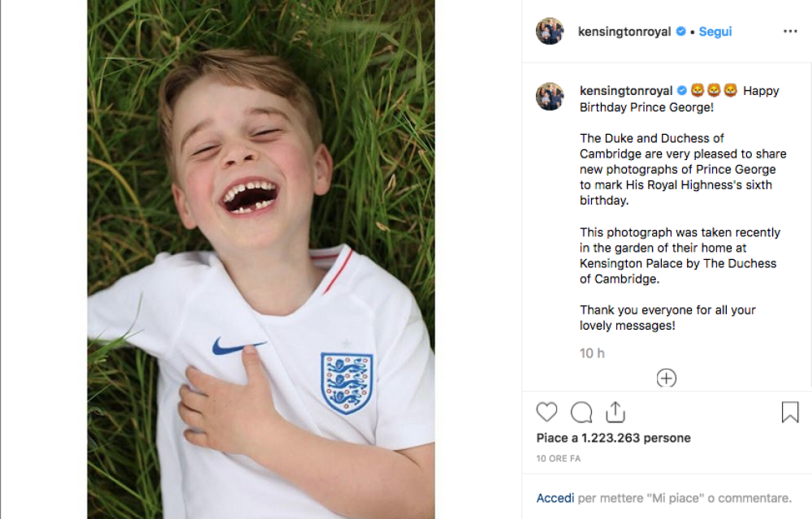Click the profile avatar beside the caption
Image resolution: width=812 pixels, height=519 pixels.
tap(550, 97)
